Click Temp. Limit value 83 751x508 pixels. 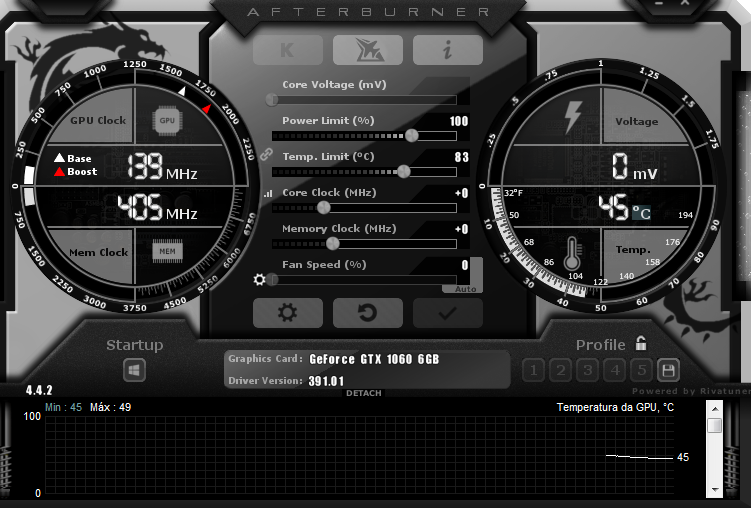(462, 157)
